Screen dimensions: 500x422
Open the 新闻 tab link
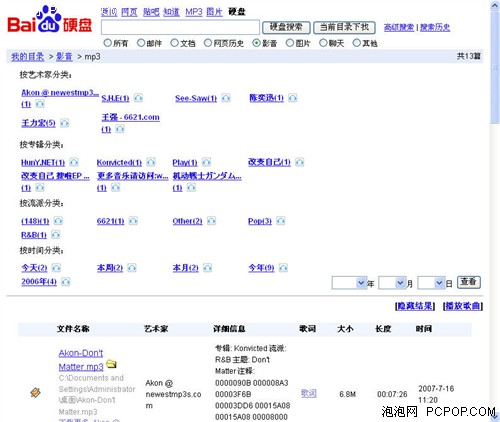(109, 12)
